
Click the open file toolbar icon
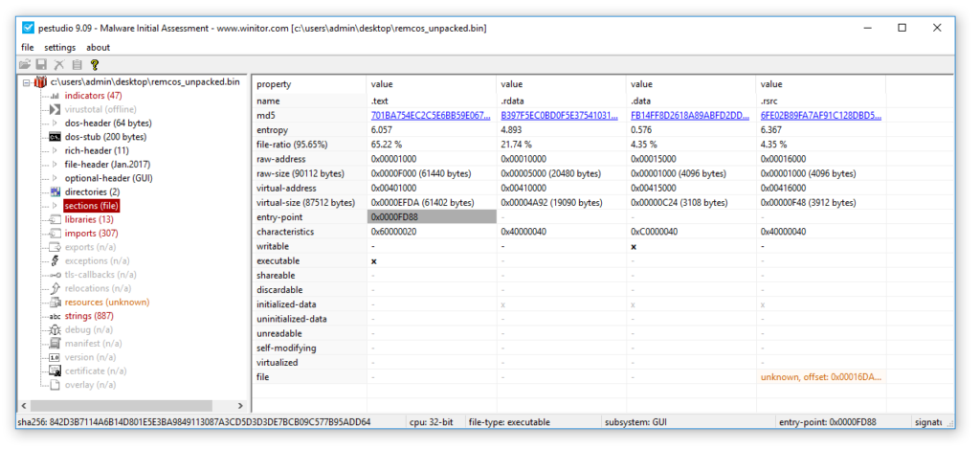(x=25, y=65)
